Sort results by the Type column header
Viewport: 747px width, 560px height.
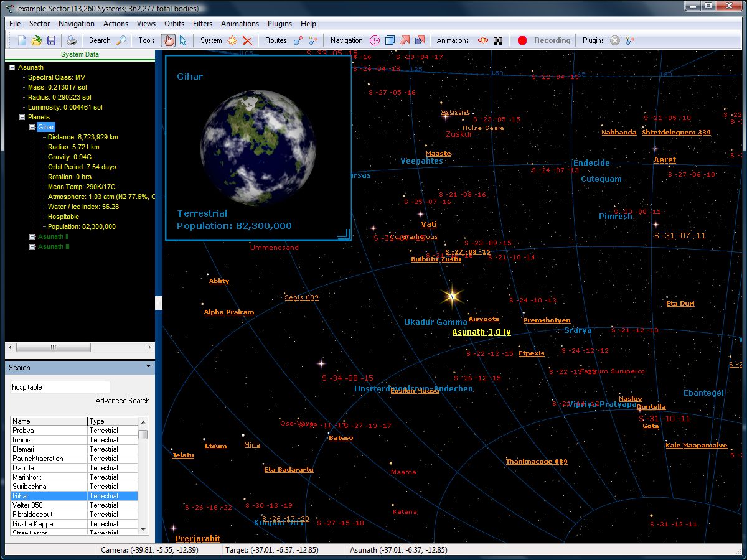tap(113, 421)
